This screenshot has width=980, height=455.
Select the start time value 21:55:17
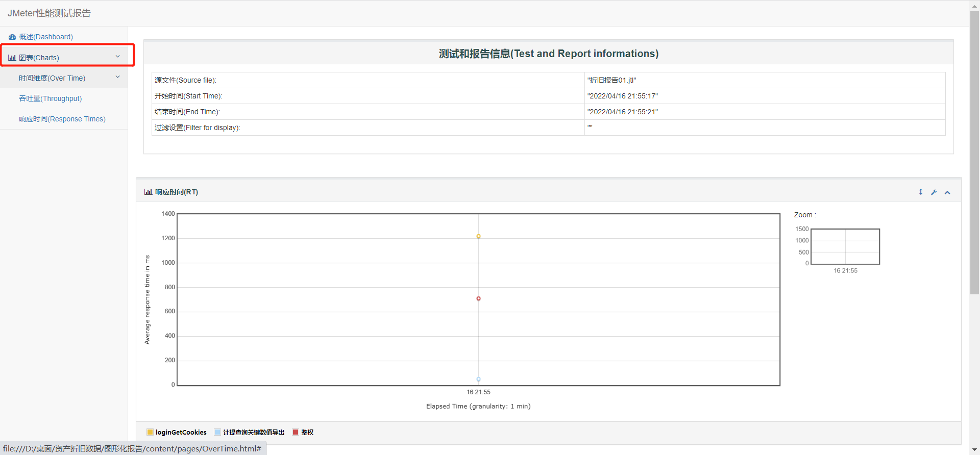point(623,96)
